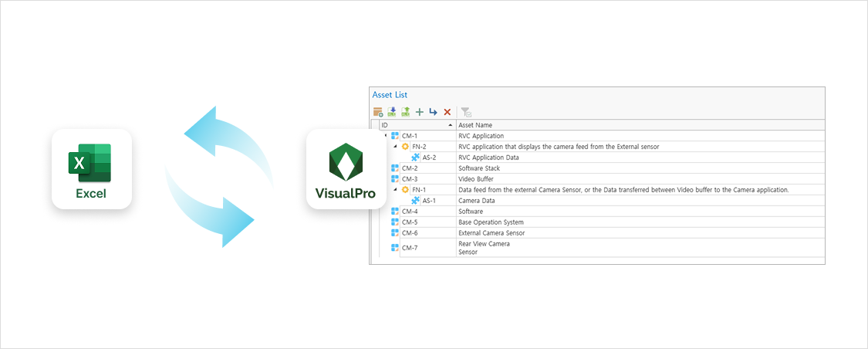Select the CM-4 row ID
This screenshot has width=868, height=349.
point(410,212)
